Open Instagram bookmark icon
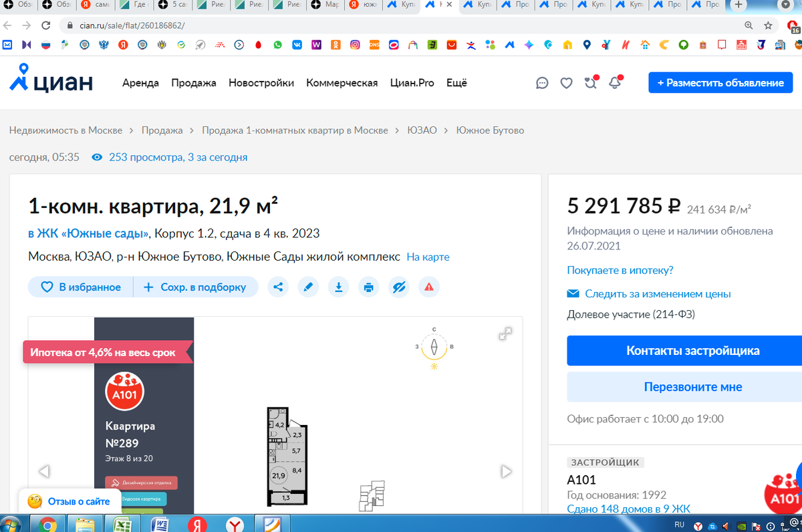 [355, 45]
